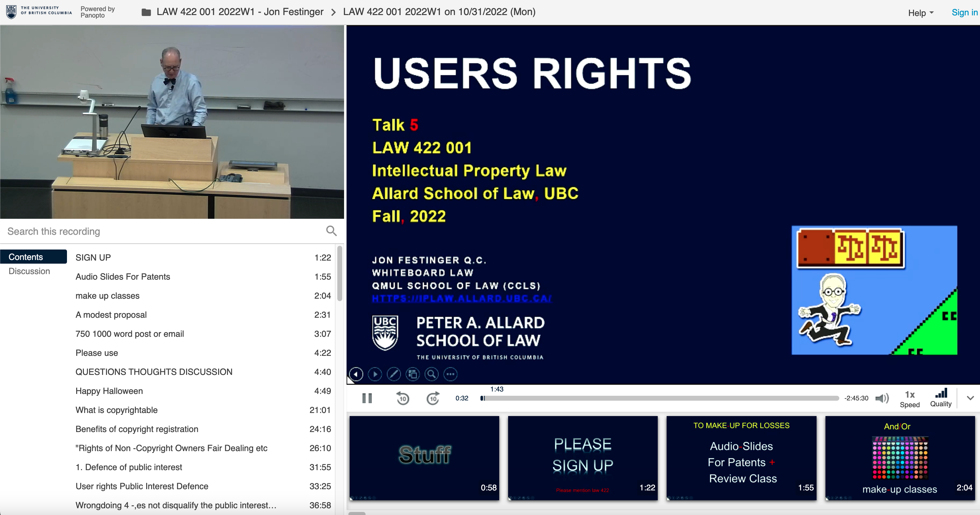Click the iplaw.allard.ubc.ca link on the slide
The height and width of the screenshot is (515, 980).
click(x=461, y=298)
